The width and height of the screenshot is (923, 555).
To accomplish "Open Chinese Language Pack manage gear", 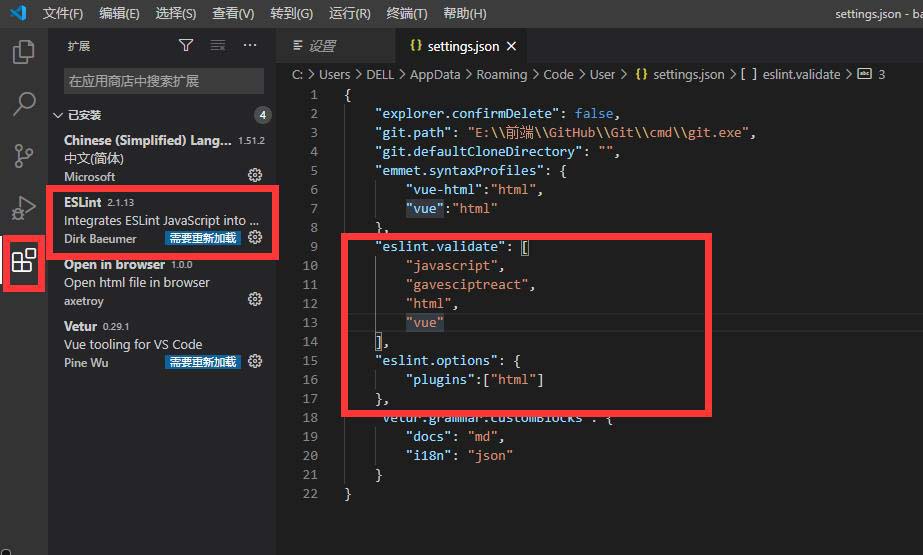I will (x=255, y=175).
